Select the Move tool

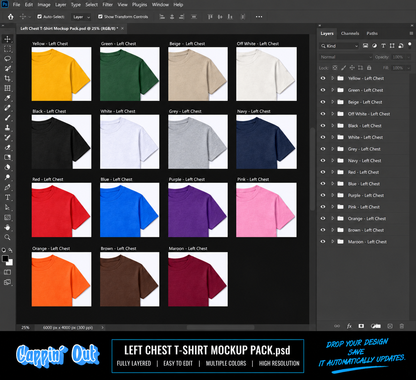7,39
